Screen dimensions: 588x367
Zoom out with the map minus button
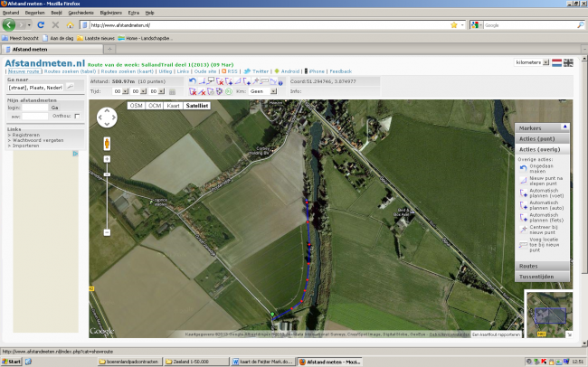coord(107,232)
